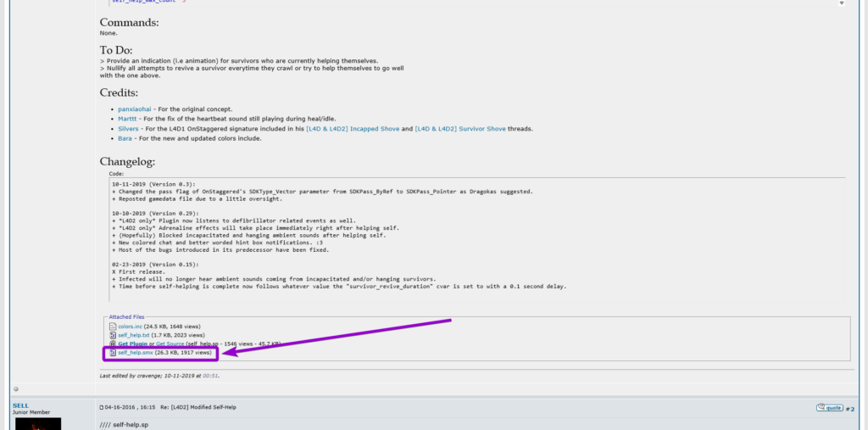Click the '10-11-2019 (Version 0.3):' changelog line
Viewport: 868px width, 430px height.
coord(154,184)
